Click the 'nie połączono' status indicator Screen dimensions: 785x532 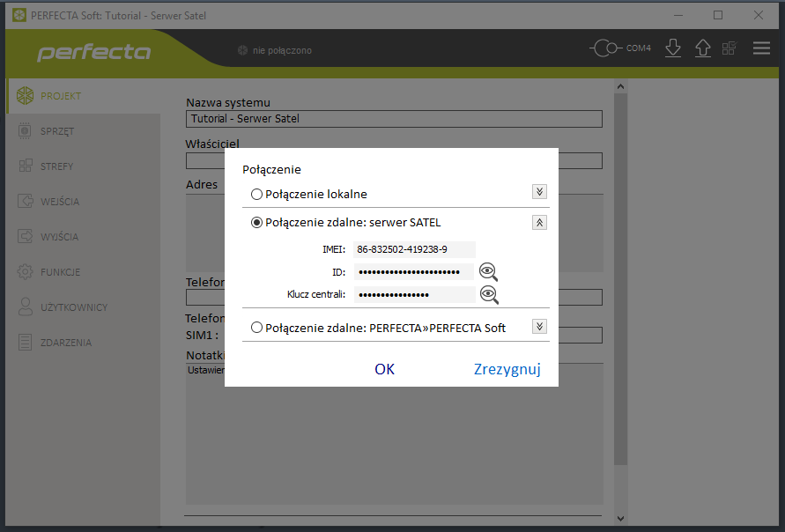click(274, 50)
